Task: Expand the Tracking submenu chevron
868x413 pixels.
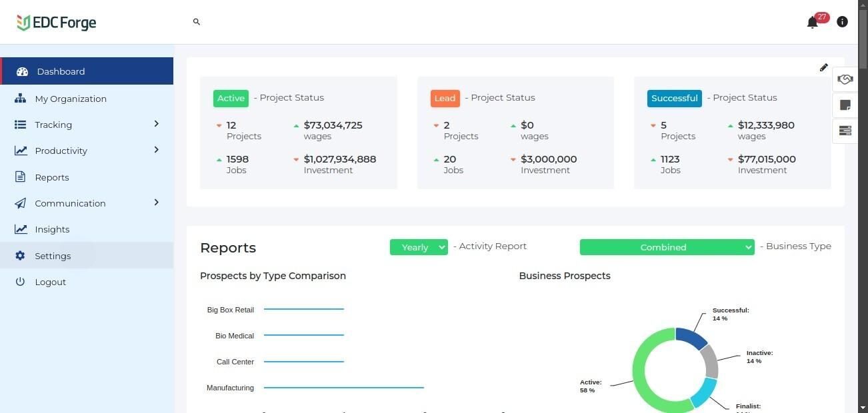Action: click(x=156, y=124)
